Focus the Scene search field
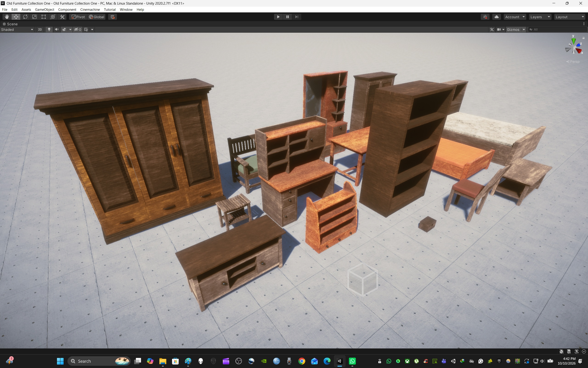Image resolution: width=588 pixels, height=368 pixels. tap(558, 29)
